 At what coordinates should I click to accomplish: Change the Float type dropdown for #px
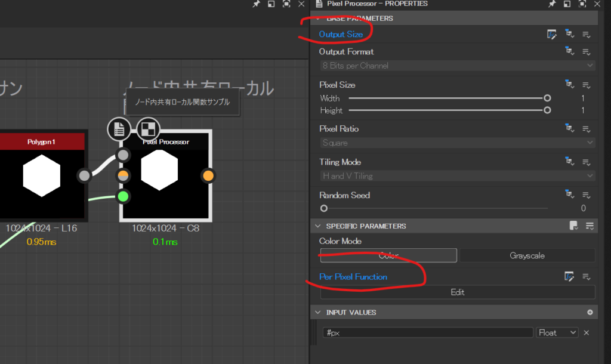557,333
